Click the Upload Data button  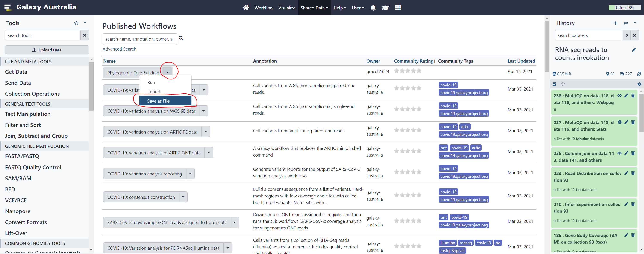[47, 50]
